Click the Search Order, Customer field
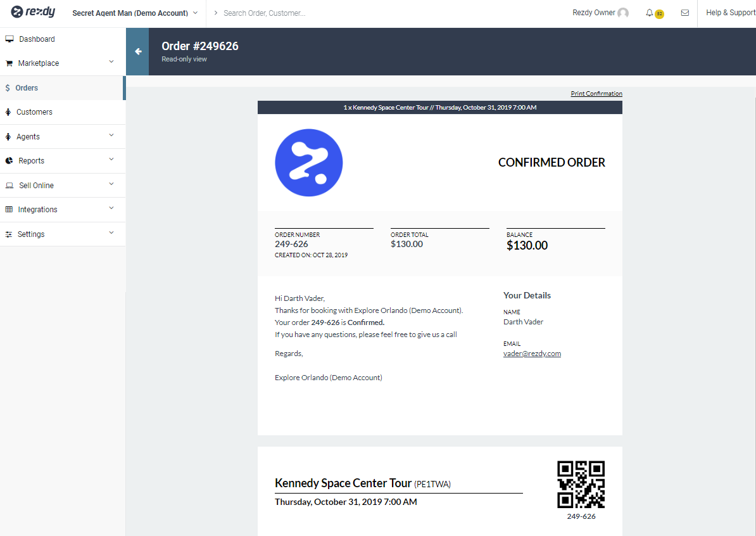Image resolution: width=756 pixels, height=536 pixels. pyautogui.click(x=264, y=13)
